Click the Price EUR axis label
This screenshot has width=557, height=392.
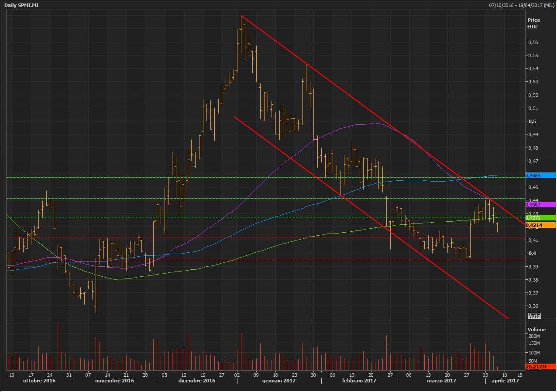tap(533, 24)
